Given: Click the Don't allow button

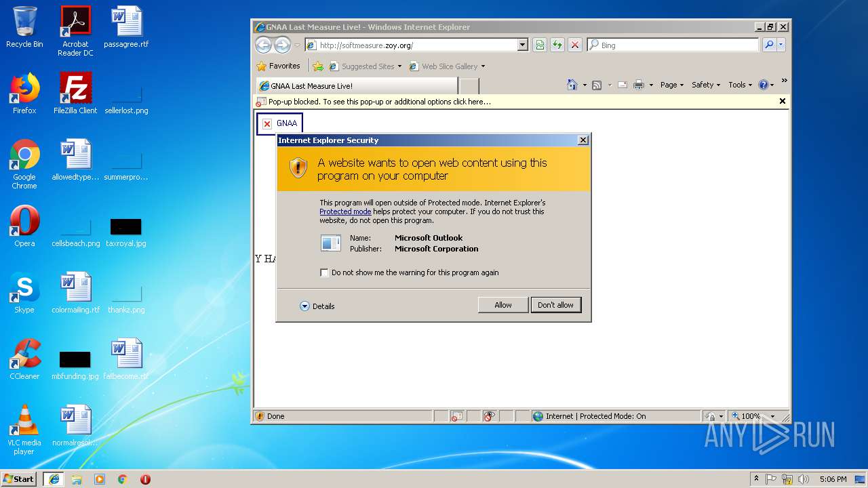Looking at the screenshot, I should click(x=555, y=305).
